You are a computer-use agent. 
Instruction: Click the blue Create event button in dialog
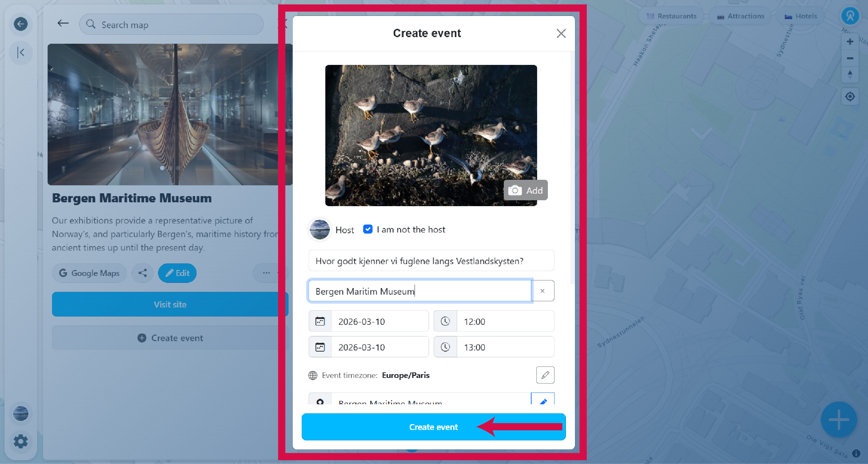point(433,427)
